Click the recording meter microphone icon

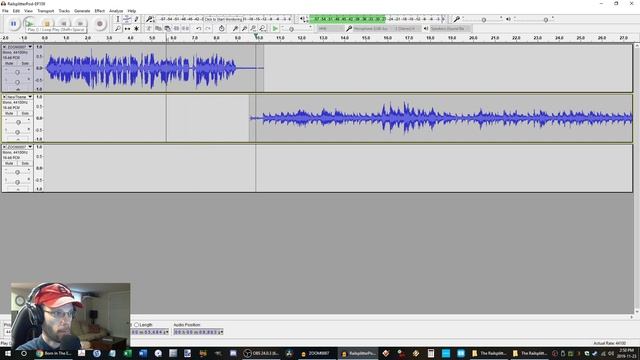149,19
